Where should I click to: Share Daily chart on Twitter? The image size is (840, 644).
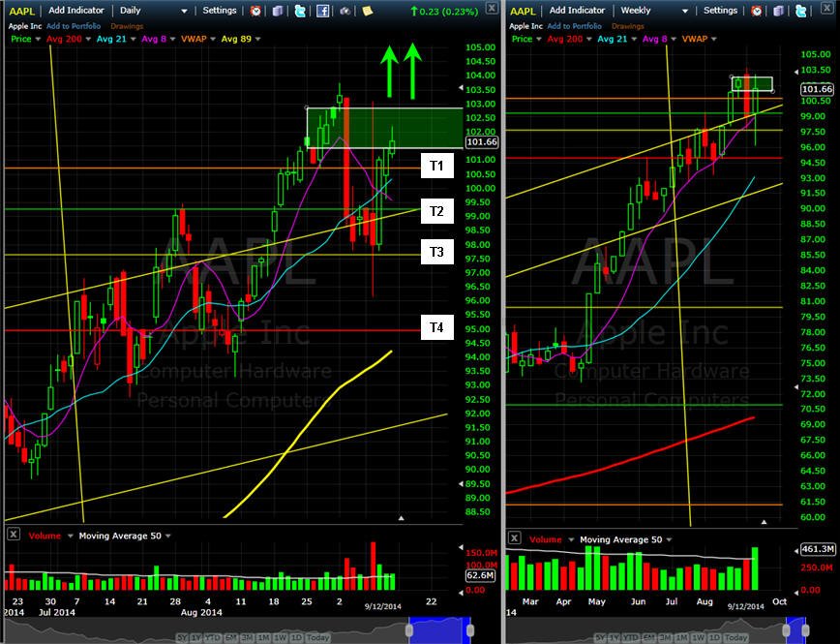pos(299,11)
